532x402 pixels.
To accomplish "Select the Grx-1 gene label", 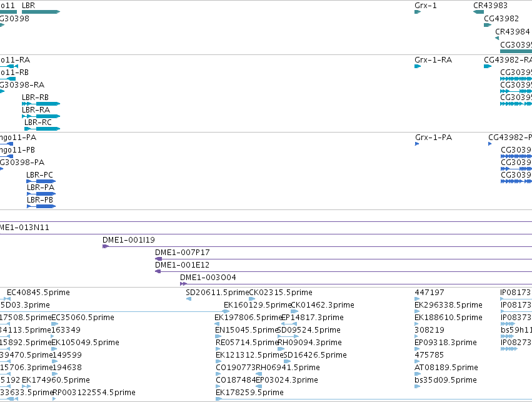I will (426, 6).
